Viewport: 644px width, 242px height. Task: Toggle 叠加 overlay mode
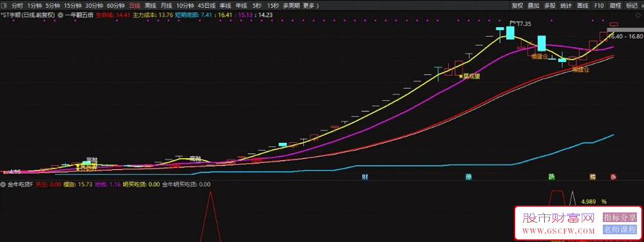click(533, 6)
